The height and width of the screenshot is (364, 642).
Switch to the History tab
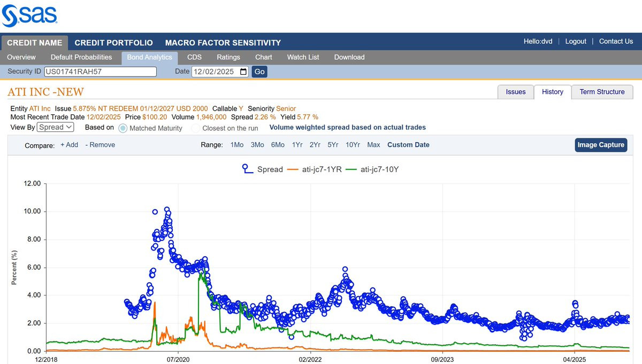click(x=553, y=92)
